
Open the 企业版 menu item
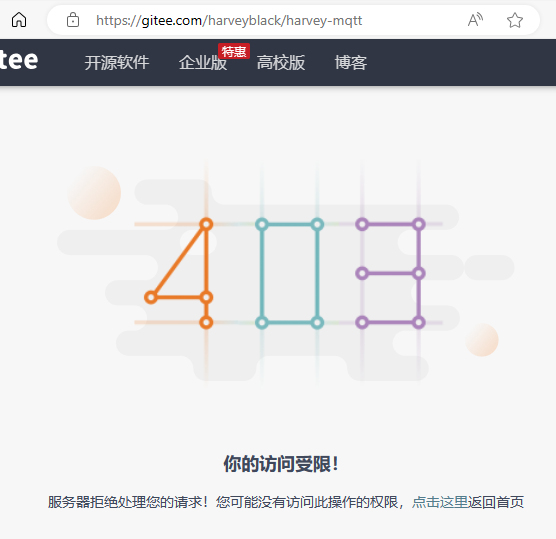(x=203, y=63)
